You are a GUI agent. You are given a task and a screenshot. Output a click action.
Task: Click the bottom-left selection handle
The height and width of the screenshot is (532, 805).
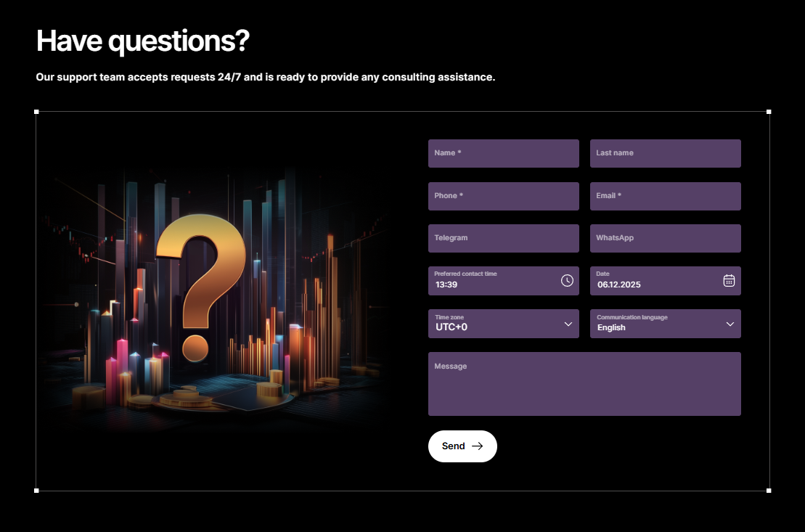36,491
